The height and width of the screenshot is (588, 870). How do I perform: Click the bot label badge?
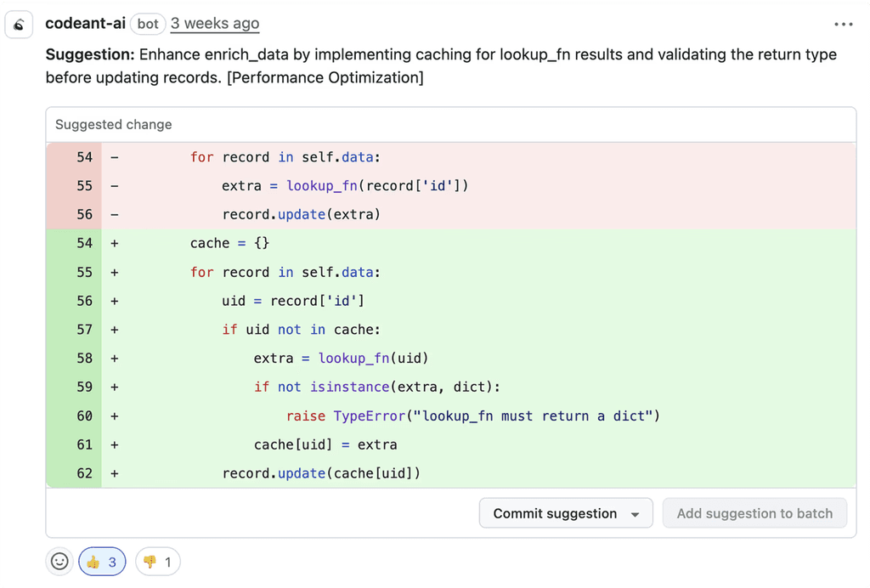(x=148, y=24)
